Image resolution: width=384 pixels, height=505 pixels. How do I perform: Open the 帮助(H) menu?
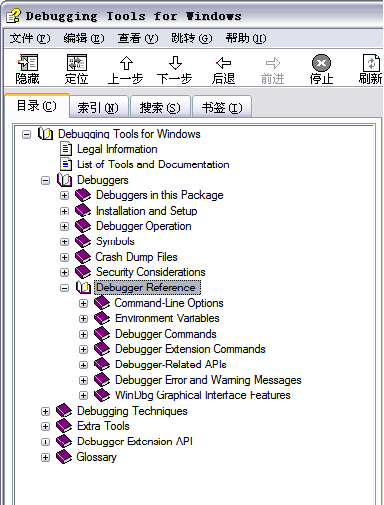[x=246, y=38]
